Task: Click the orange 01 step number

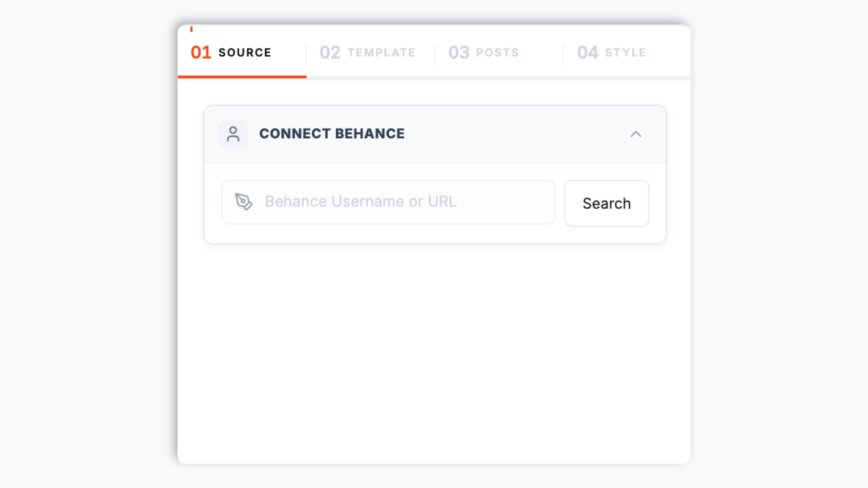Action: (201, 53)
